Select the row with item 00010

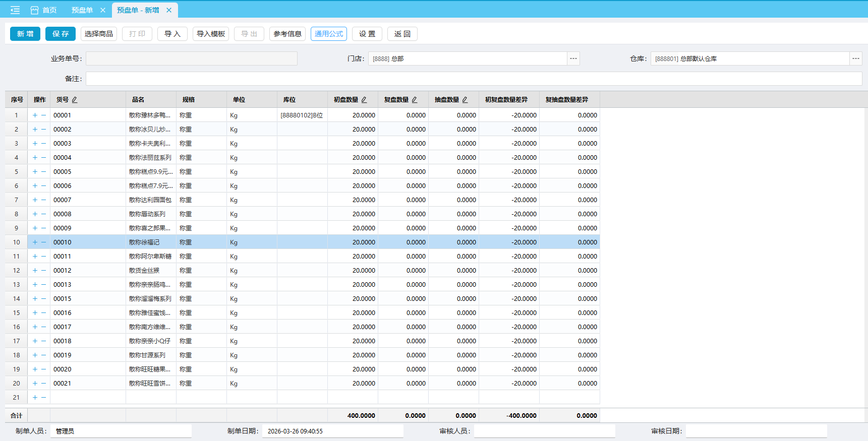point(63,242)
